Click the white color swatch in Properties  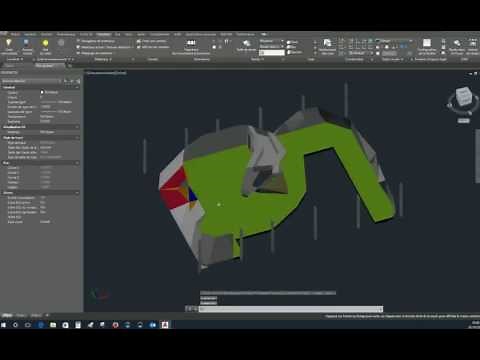[x=42, y=92]
